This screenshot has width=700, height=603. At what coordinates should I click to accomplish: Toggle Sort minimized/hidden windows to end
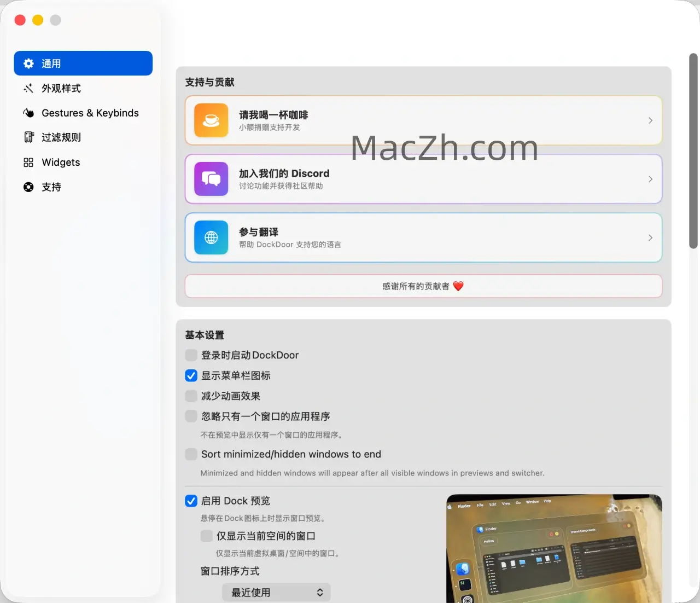point(191,454)
